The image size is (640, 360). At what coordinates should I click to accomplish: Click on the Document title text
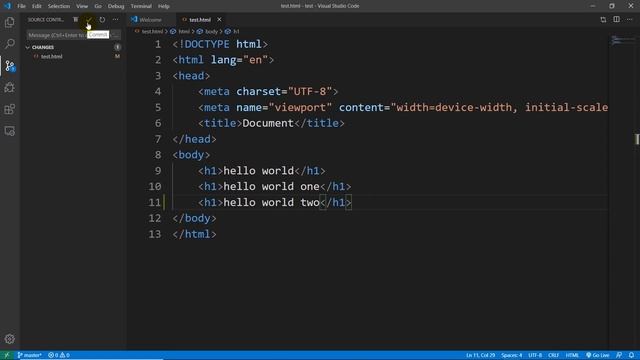[x=268, y=123]
